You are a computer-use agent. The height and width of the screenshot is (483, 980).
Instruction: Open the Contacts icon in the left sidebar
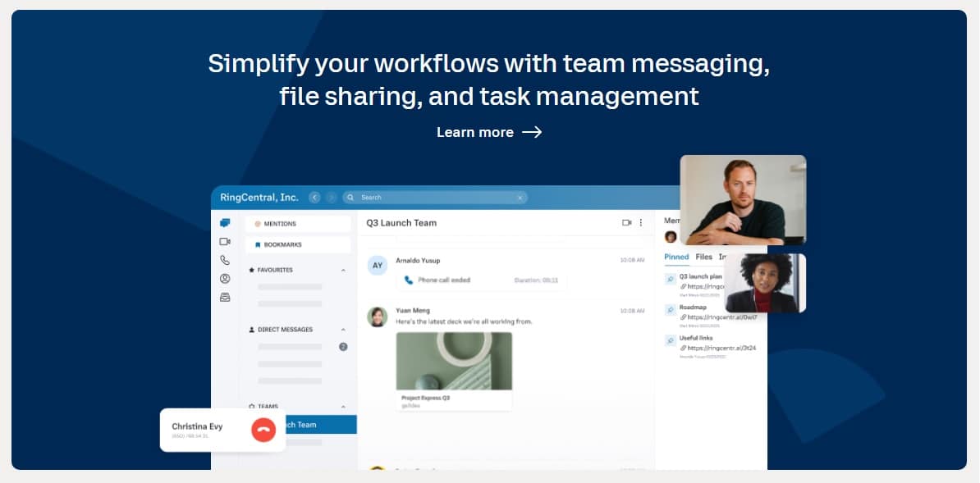pyautogui.click(x=225, y=279)
